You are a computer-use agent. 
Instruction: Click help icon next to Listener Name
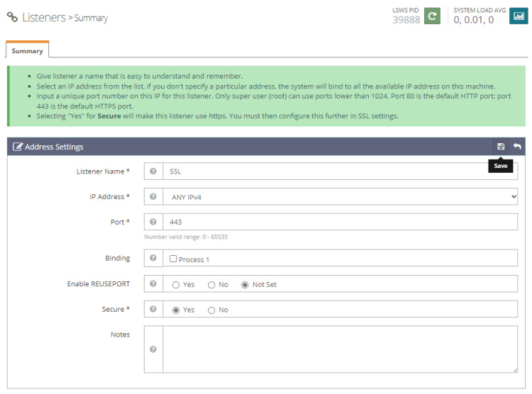(153, 171)
